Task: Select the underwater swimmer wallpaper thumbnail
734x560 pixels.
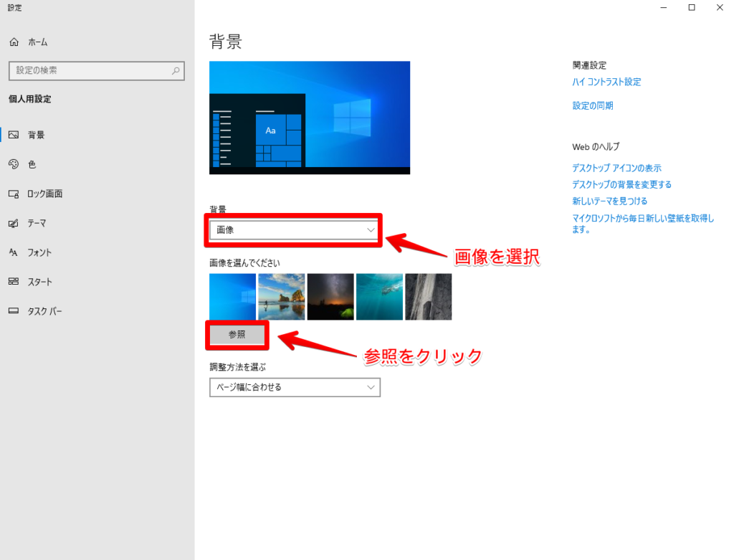Action: pos(379,297)
